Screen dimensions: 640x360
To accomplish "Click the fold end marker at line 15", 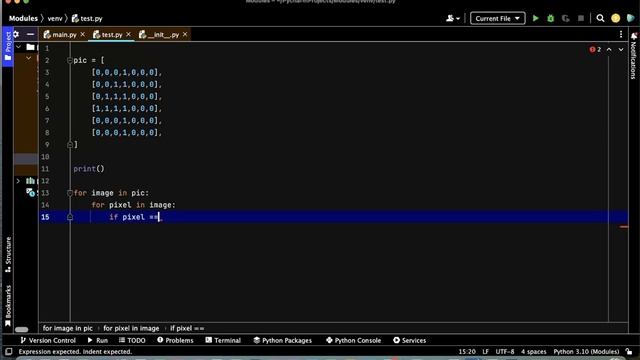I will coord(70,217).
